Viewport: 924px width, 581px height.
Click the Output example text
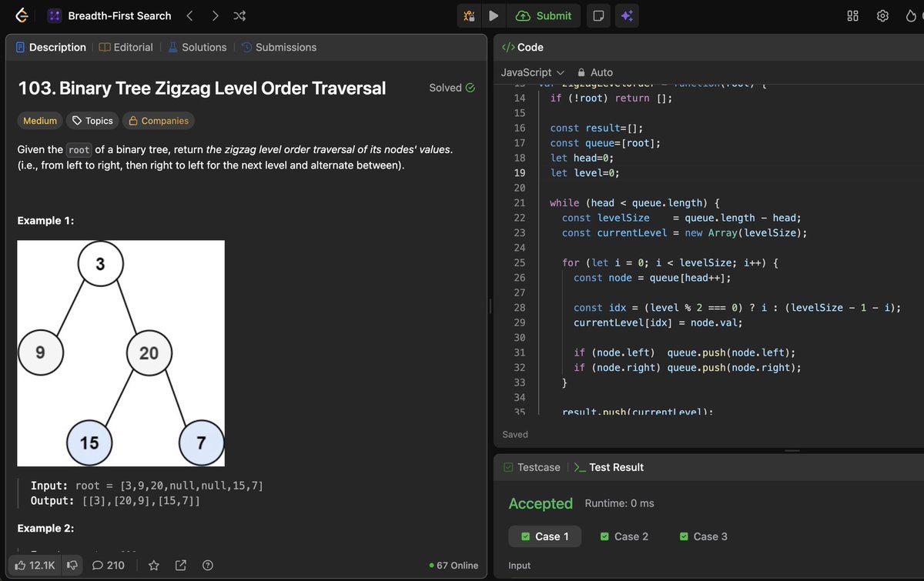[x=115, y=501]
